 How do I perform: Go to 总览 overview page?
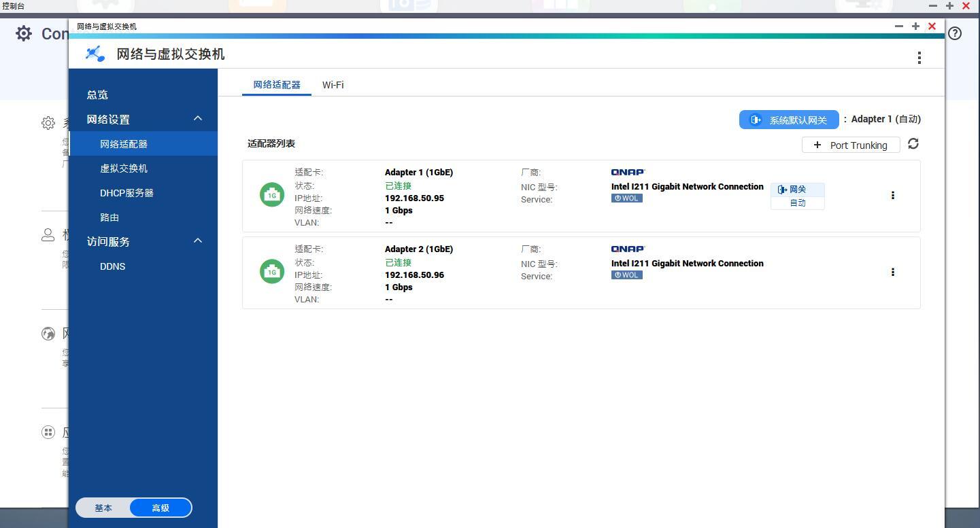[x=97, y=95]
